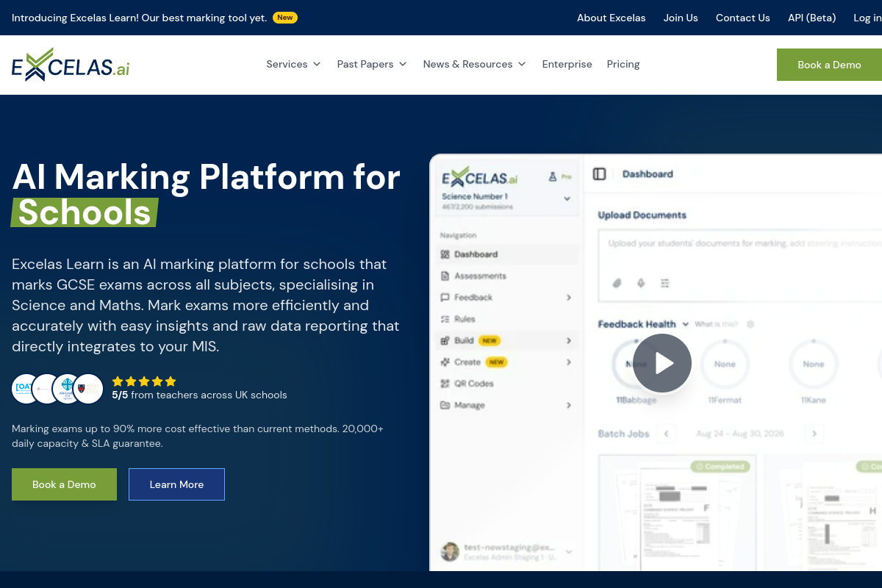Open Rules in the preview sidebar
Viewport: 882px width, 588px height.
[458, 319]
